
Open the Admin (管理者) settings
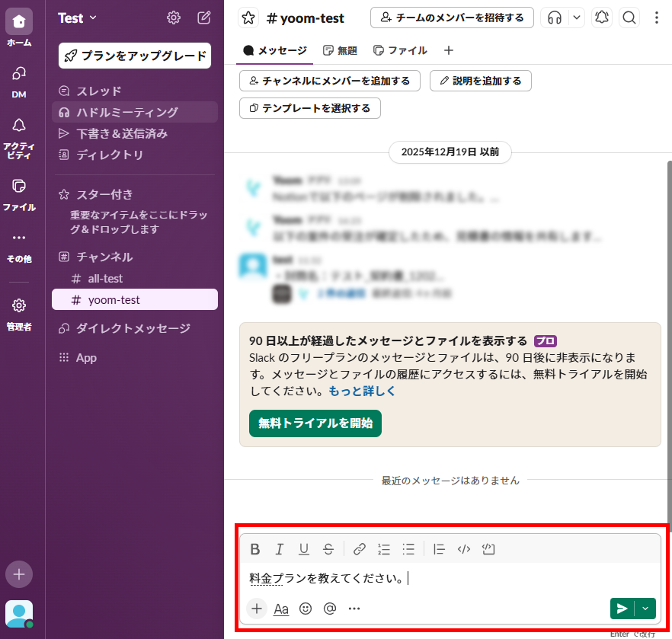coord(19,315)
